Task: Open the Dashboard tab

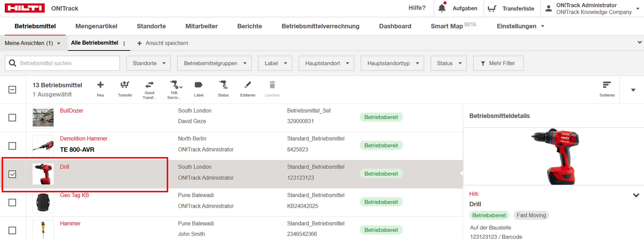Action: tap(395, 26)
